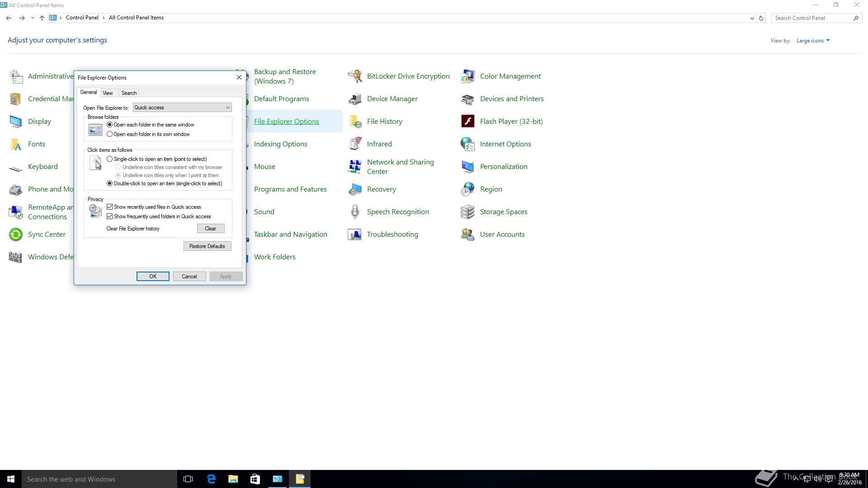Screen dimensions: 868x488
Task: Launch Microsoft Edge from taskbar
Action: 211,479
